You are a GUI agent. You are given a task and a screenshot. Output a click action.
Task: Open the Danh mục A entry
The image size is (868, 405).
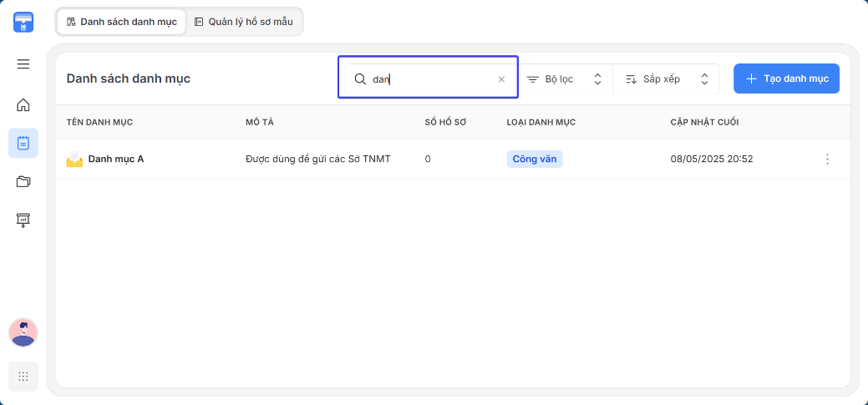(x=116, y=159)
